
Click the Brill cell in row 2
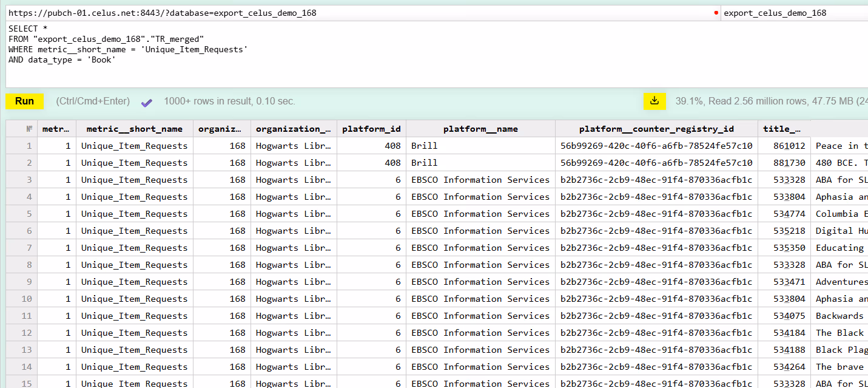(480, 163)
